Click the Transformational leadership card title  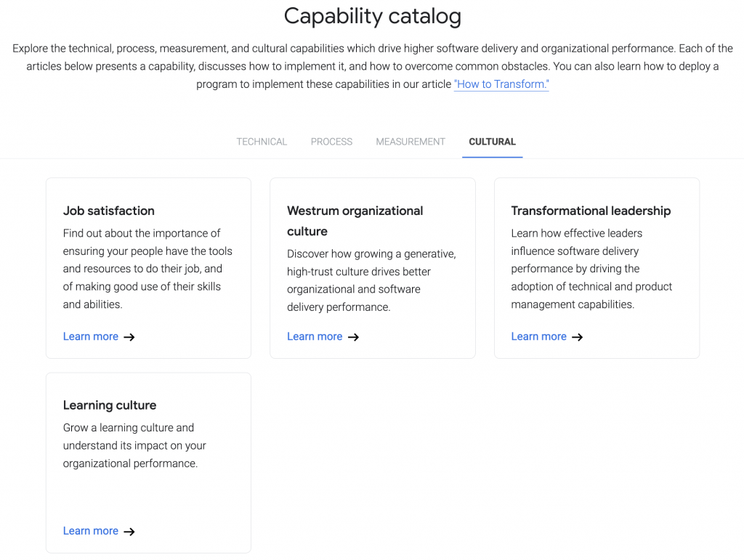(x=591, y=211)
